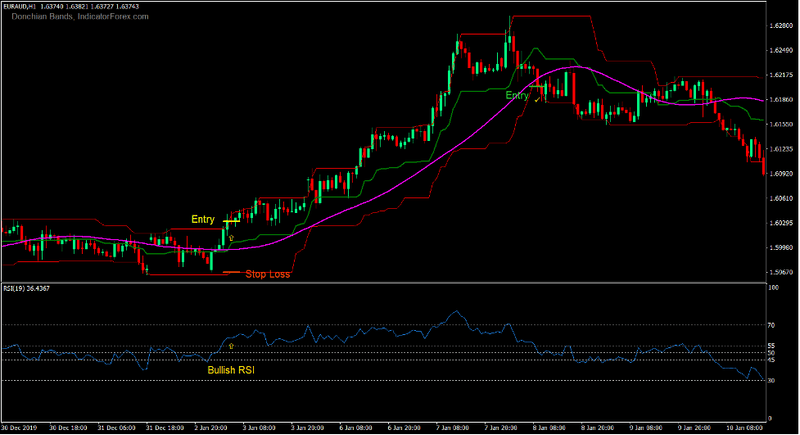Click the 1.59670 price on the price axis
Viewport: 800px width, 435px height.
(x=782, y=272)
